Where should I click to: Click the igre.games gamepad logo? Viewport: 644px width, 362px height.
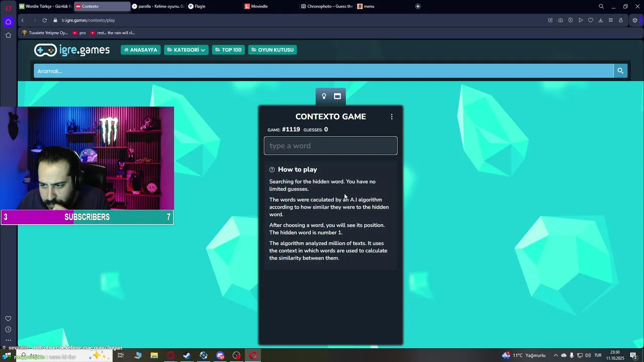tap(72, 50)
